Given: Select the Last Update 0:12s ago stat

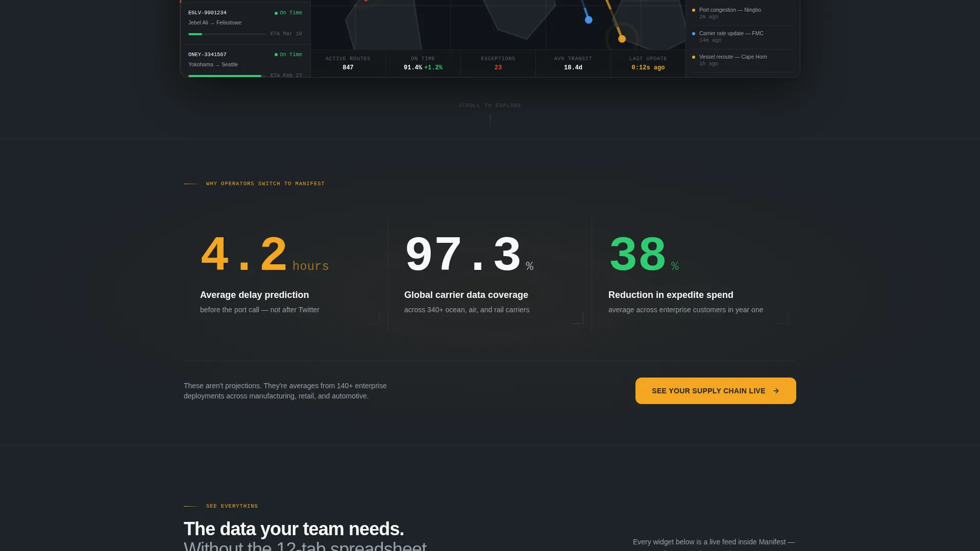Looking at the screenshot, I should point(648,63).
